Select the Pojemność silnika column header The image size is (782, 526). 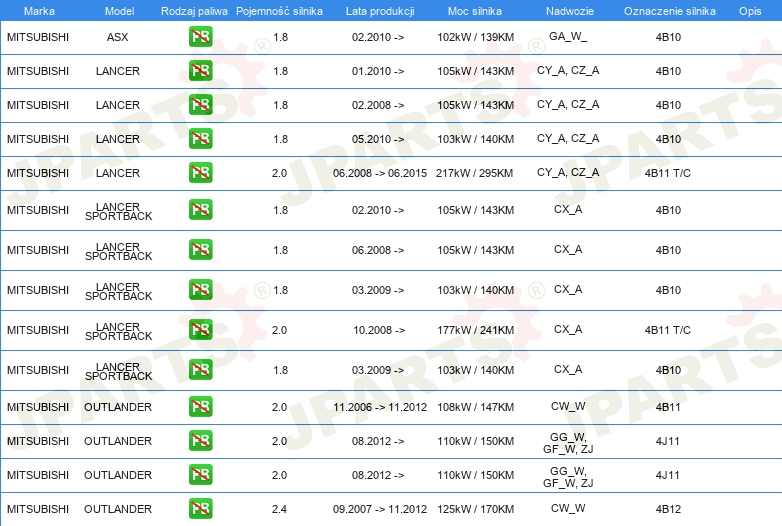[x=279, y=11]
